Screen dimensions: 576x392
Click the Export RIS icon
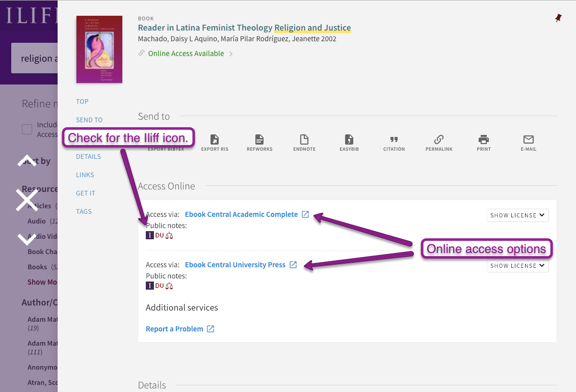tap(215, 140)
